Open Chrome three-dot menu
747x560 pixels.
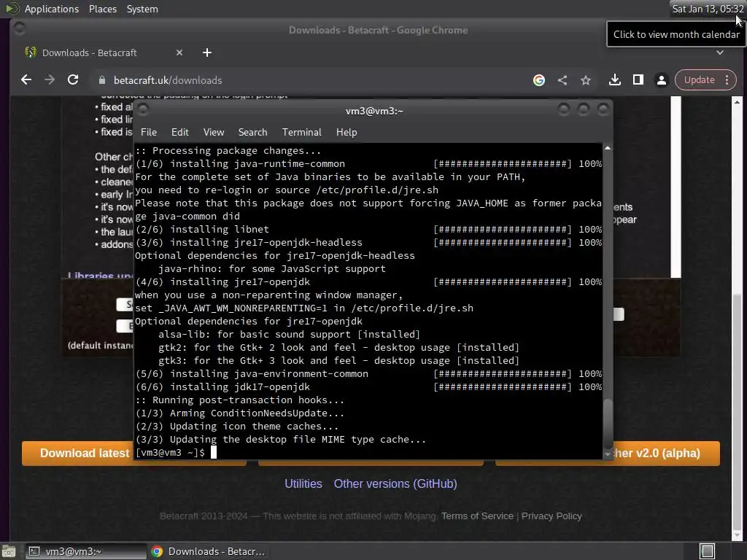click(727, 80)
